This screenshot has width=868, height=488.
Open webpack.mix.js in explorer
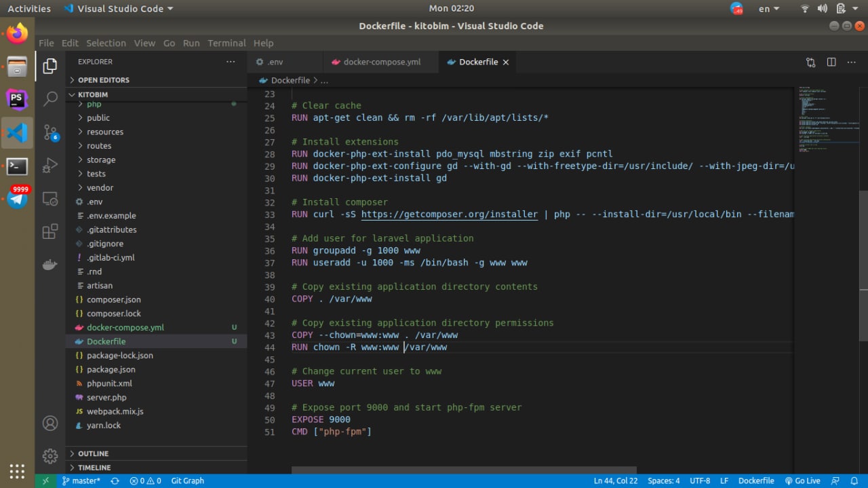pyautogui.click(x=156, y=411)
